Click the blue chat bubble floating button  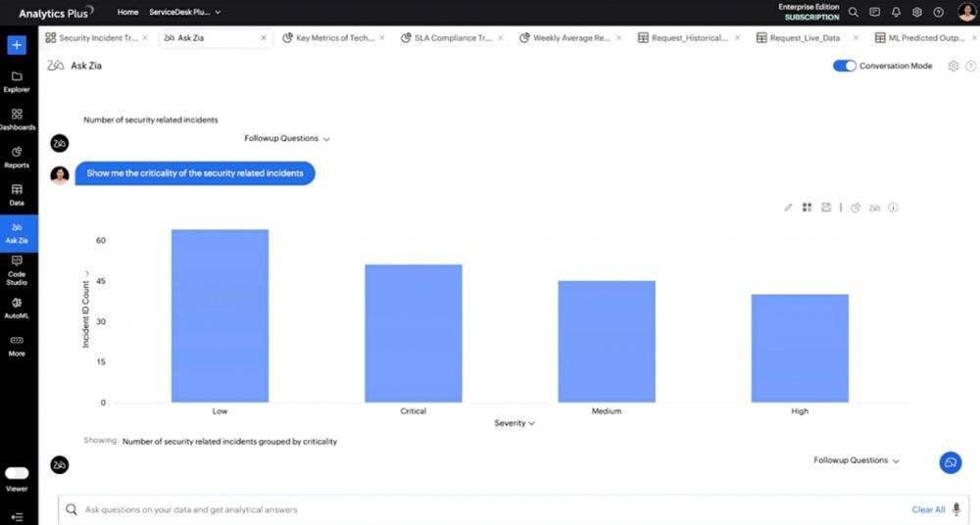950,462
